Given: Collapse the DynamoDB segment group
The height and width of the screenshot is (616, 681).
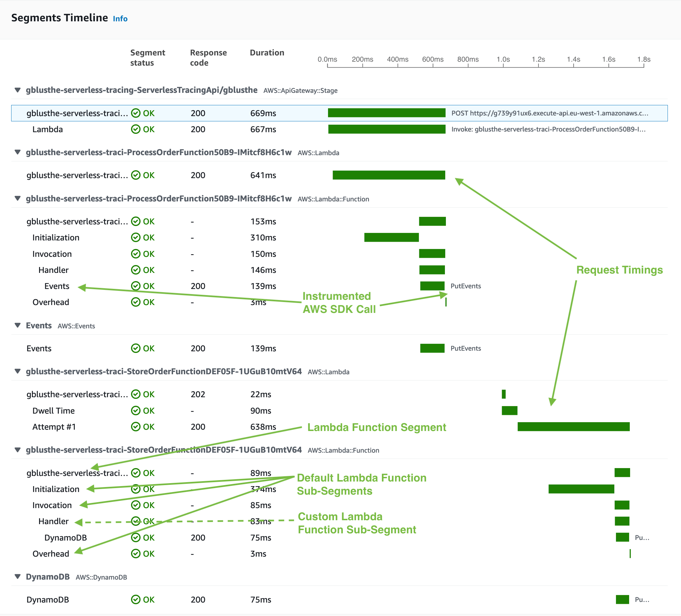Looking at the screenshot, I should click(x=17, y=577).
